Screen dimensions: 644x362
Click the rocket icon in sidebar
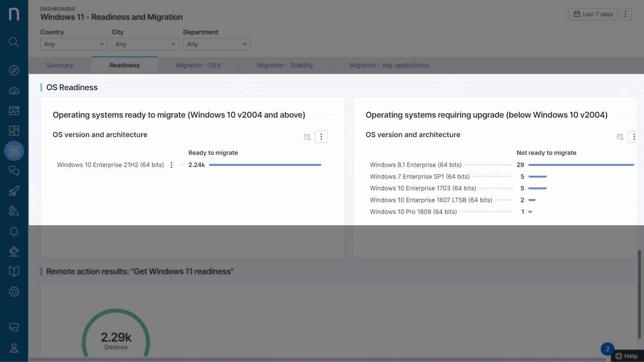click(x=14, y=191)
